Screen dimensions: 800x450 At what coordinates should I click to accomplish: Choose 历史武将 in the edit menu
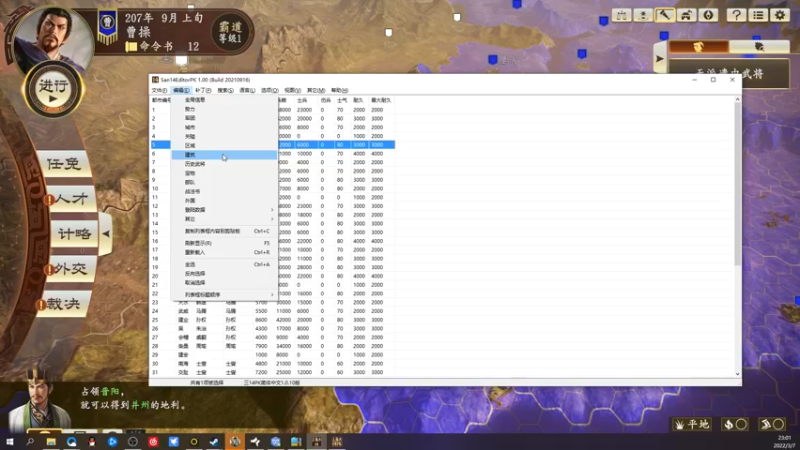pyautogui.click(x=224, y=164)
